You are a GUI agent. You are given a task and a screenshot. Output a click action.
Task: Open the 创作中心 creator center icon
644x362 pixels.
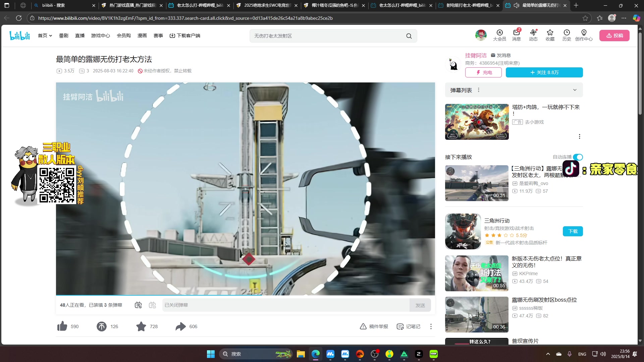[584, 35]
